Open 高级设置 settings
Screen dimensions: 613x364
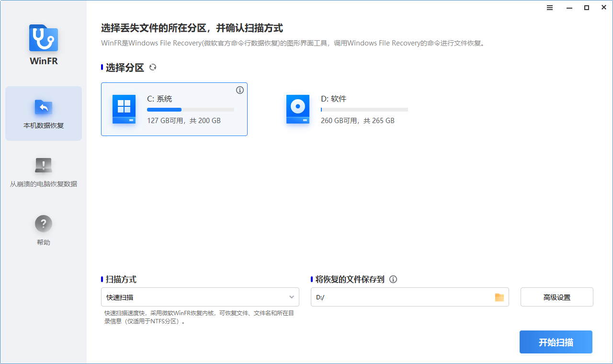coord(556,297)
